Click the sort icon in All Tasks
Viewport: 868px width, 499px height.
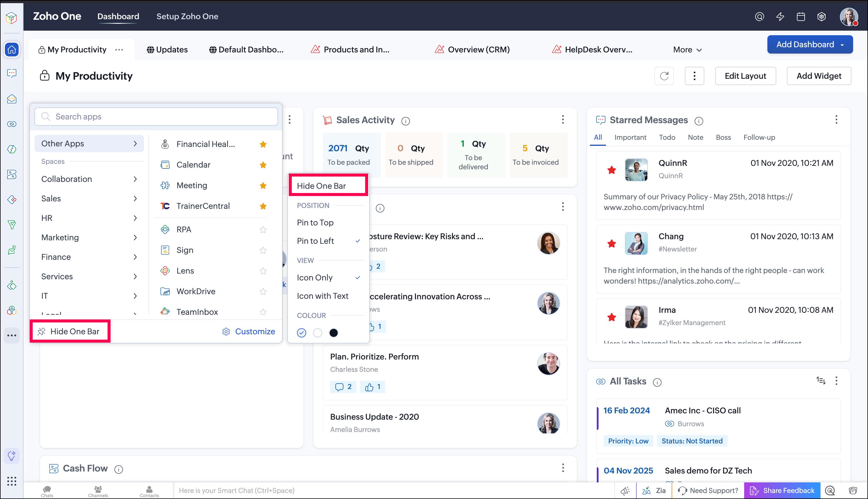click(821, 380)
